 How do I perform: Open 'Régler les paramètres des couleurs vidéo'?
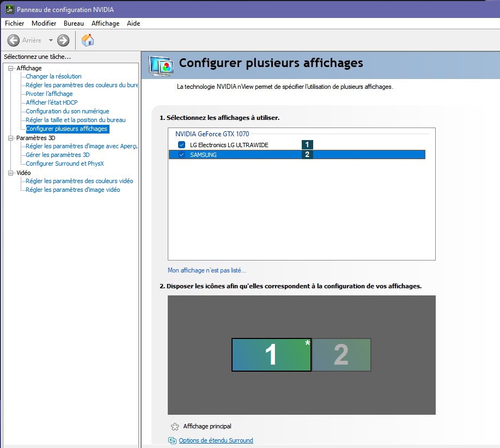click(80, 181)
